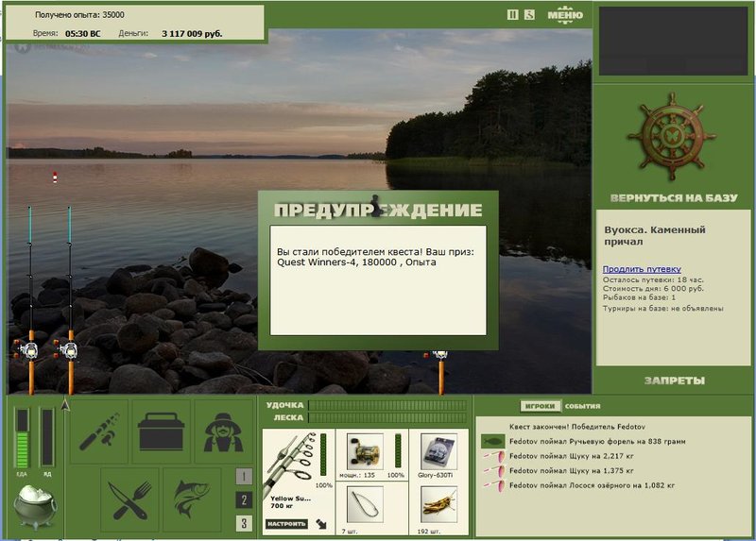Switch to the ИГРОКИ tab
Image resolution: width=756 pixels, height=541 pixels.
click(x=540, y=406)
